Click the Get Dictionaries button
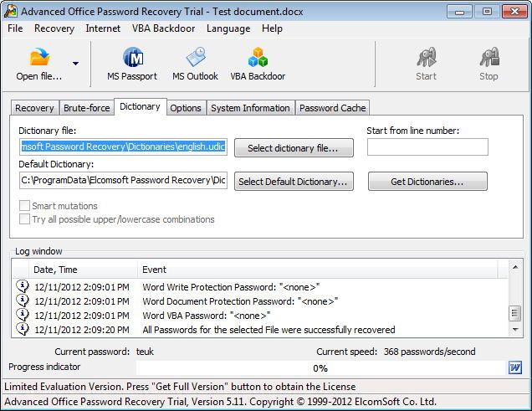Viewport: 532px width, 411px height. (x=427, y=182)
